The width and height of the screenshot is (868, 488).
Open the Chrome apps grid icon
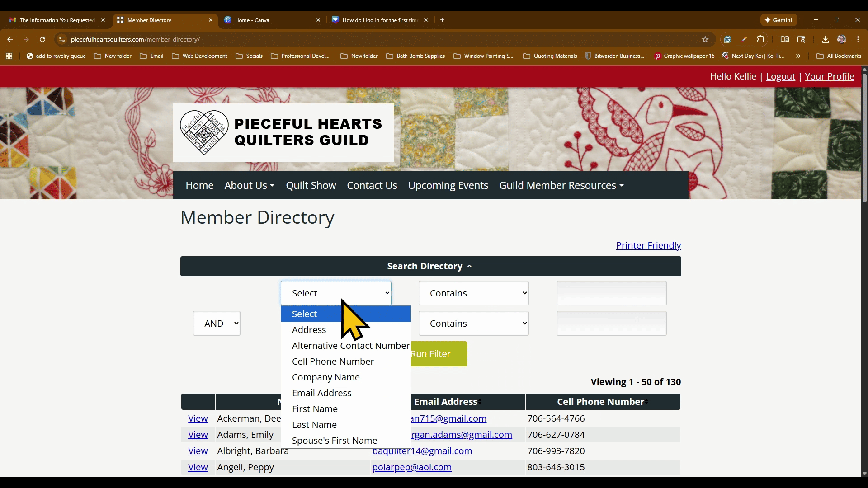(9, 56)
